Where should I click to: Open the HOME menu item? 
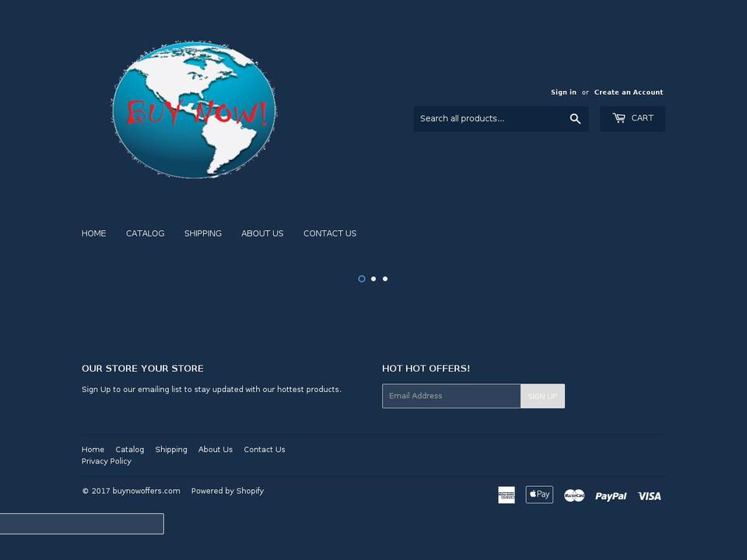[94, 233]
